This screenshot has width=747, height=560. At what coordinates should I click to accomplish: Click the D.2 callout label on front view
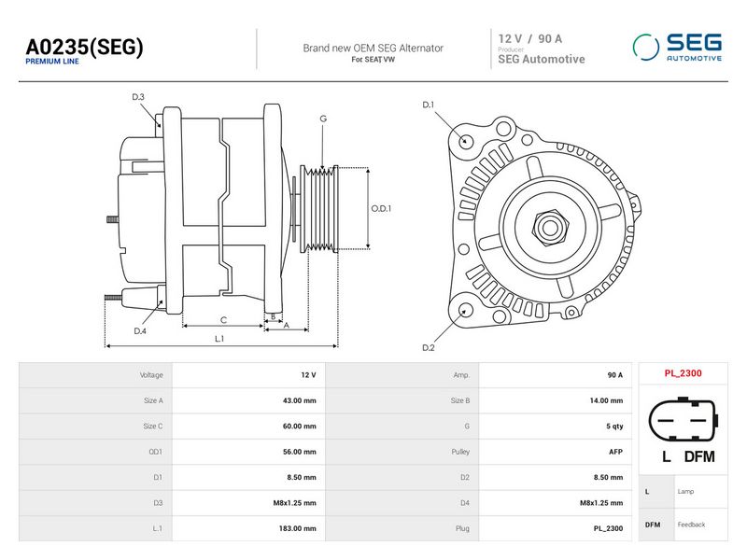pos(429,348)
